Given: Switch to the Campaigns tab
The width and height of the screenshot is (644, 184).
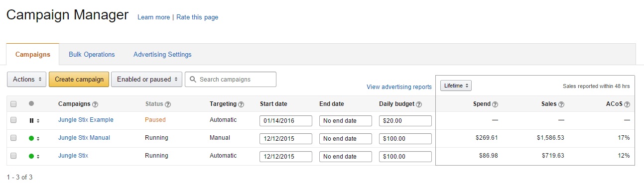Looking at the screenshot, I should pyautogui.click(x=33, y=54).
